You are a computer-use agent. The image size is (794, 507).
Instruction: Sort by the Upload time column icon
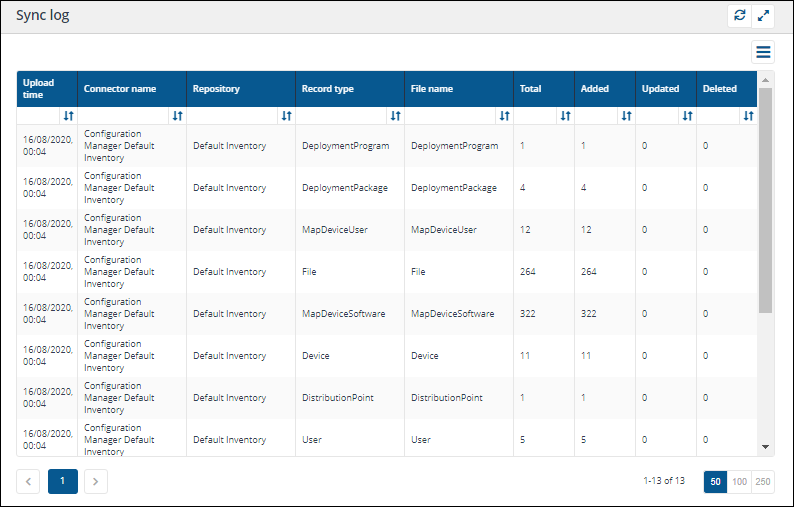coord(68,116)
